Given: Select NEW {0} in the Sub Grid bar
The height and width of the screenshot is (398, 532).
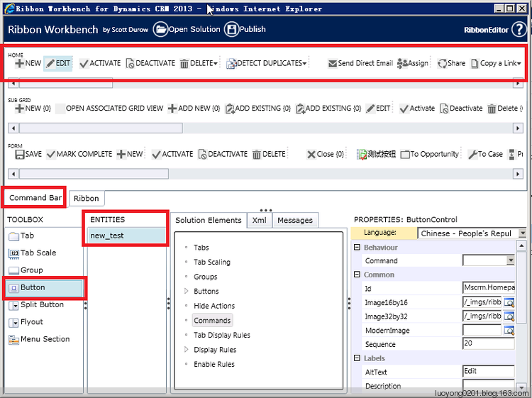Looking at the screenshot, I should click(33, 109).
